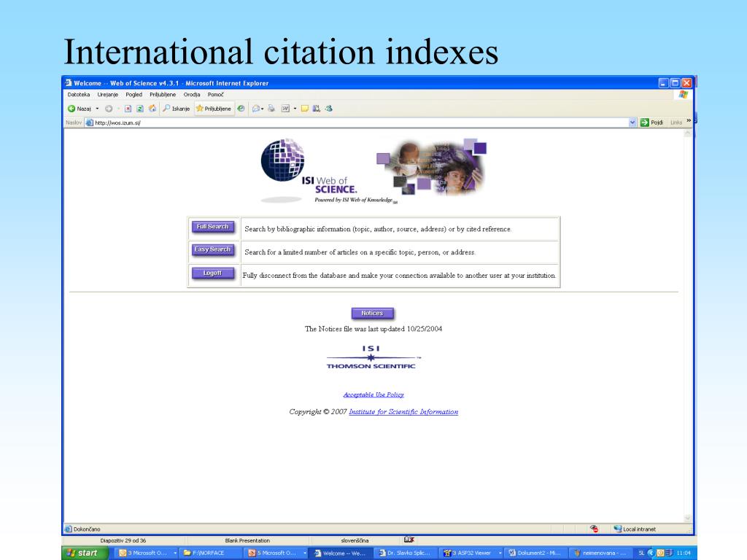This screenshot has width=747, height=560.
Task: Expand the Mail options dropdown arrow
Action: [263, 109]
